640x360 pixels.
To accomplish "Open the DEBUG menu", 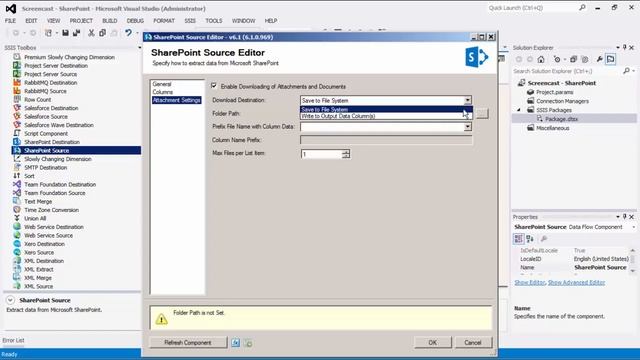I will pos(135,21).
